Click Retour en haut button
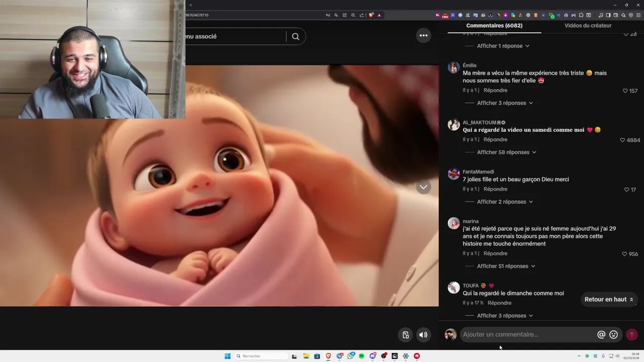 click(x=609, y=299)
